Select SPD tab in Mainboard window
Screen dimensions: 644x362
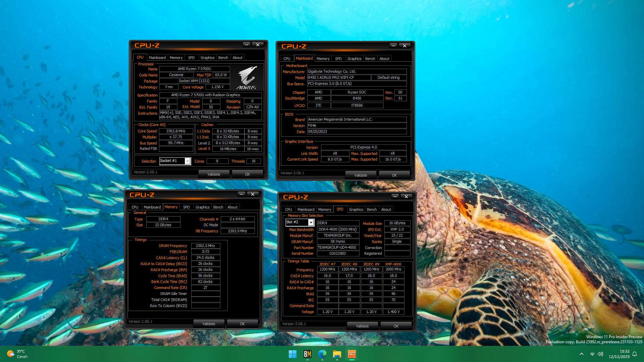click(x=338, y=59)
